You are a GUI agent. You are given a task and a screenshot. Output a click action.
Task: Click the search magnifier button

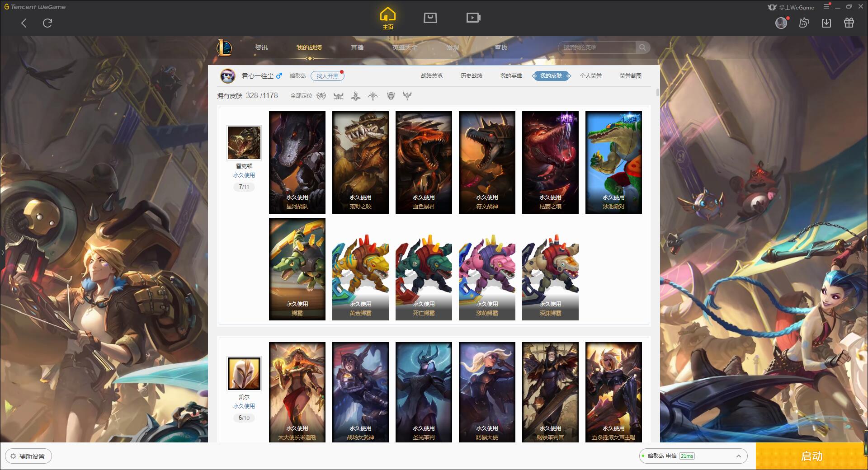coord(642,47)
